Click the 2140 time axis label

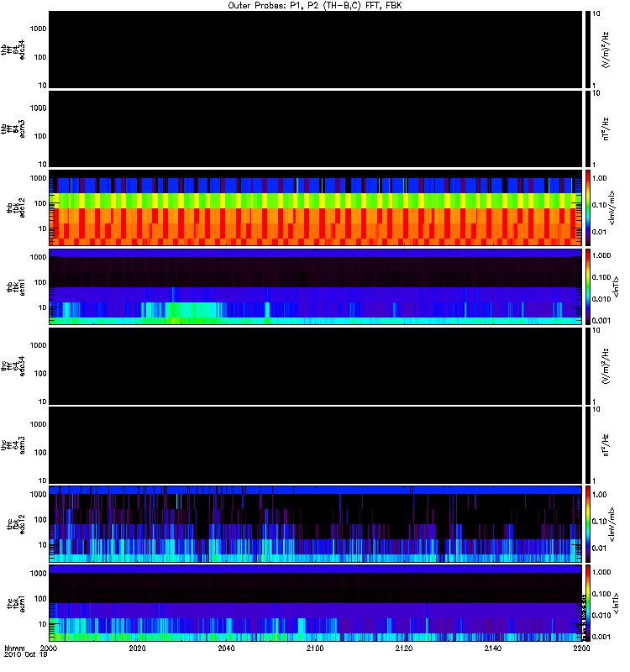coord(493,648)
